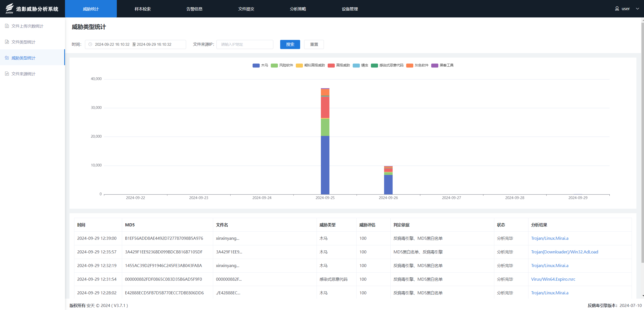Open Trojan/Linux.Mirai.a link for 12:39:00 row

point(550,238)
